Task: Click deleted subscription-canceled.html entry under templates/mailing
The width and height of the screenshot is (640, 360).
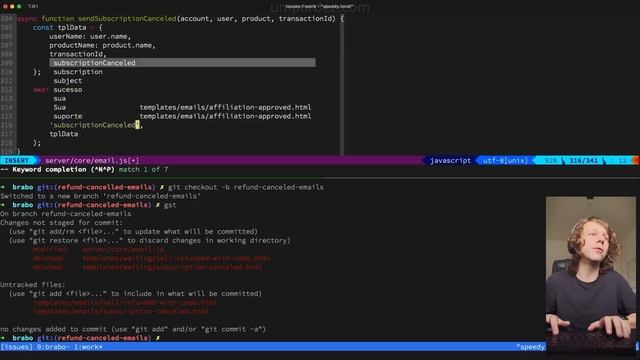Action: pos(147,267)
